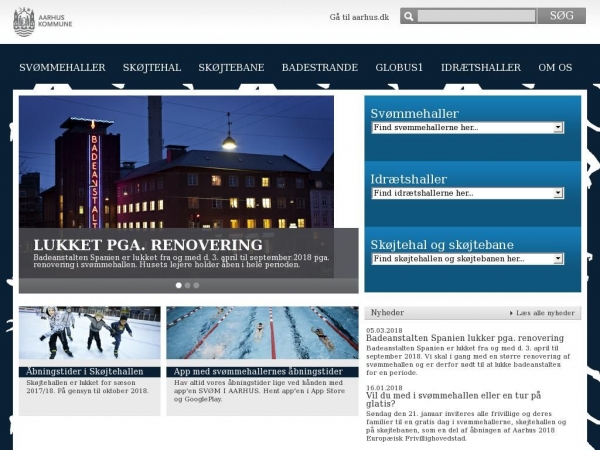
Task: Click 'Læs alle nyheder' link
Action: 545,313
